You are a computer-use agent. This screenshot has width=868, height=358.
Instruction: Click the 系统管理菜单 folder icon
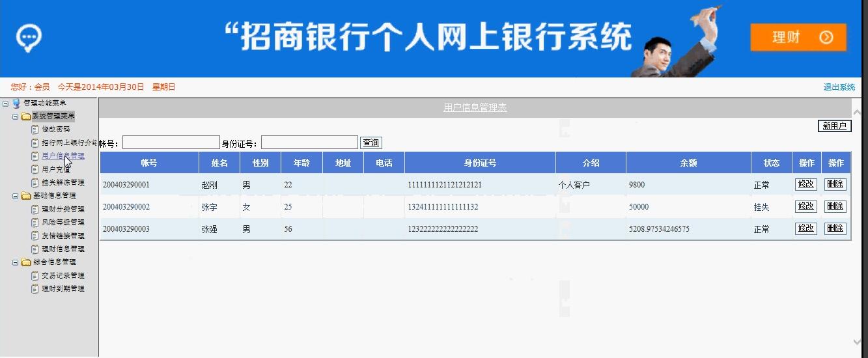26,117
